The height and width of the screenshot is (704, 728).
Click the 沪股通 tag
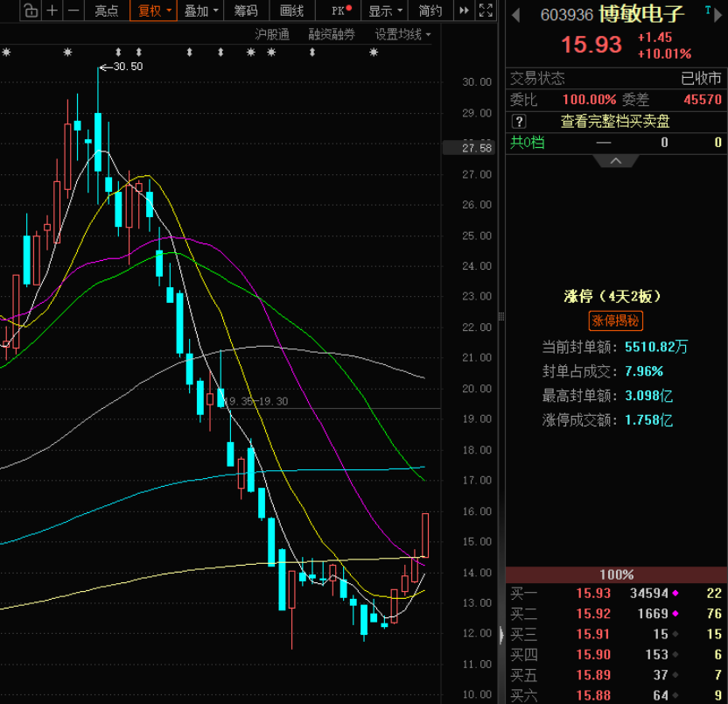[272, 34]
